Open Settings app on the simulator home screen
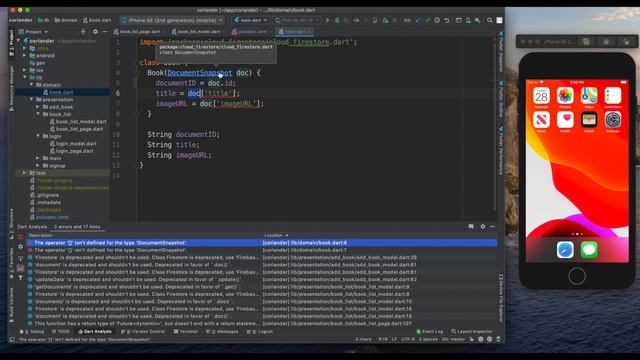Viewport: 640px width, 360px height. (613, 120)
